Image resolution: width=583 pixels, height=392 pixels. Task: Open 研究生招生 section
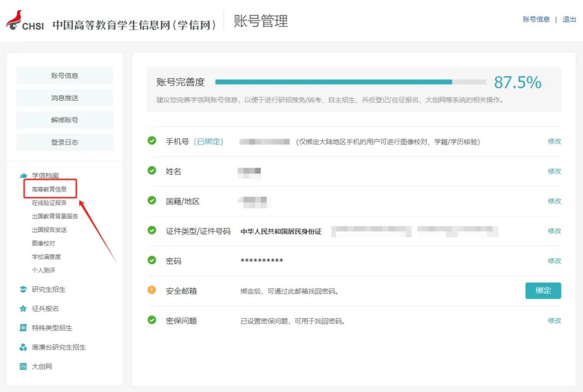pyautogui.click(x=49, y=290)
